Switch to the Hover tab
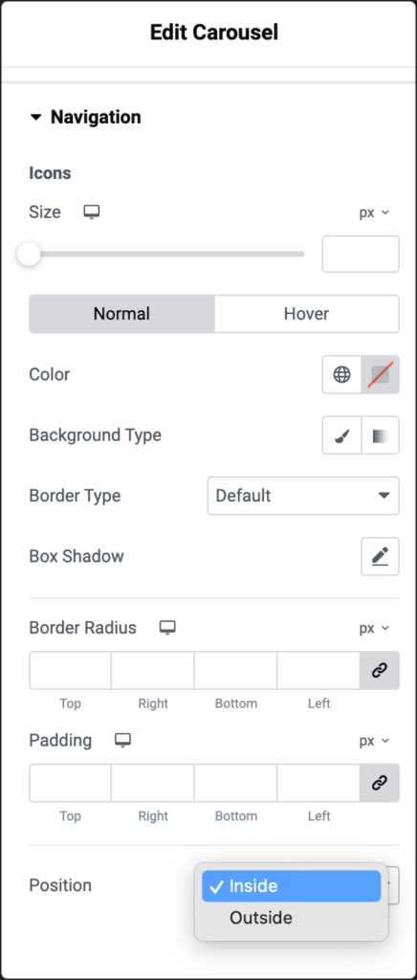Screen dimensions: 417x980 coord(306,314)
